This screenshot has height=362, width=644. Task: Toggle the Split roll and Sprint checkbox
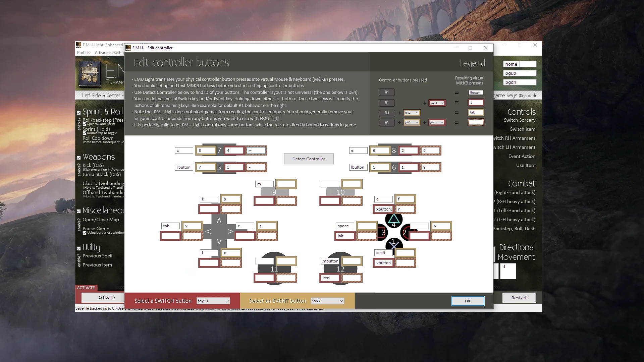(85, 124)
